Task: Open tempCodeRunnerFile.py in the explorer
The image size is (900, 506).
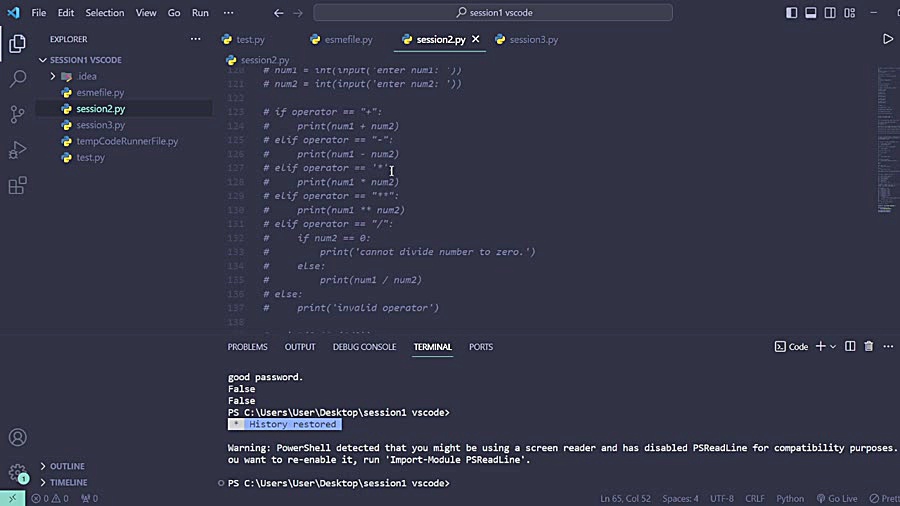Action: 124,141
